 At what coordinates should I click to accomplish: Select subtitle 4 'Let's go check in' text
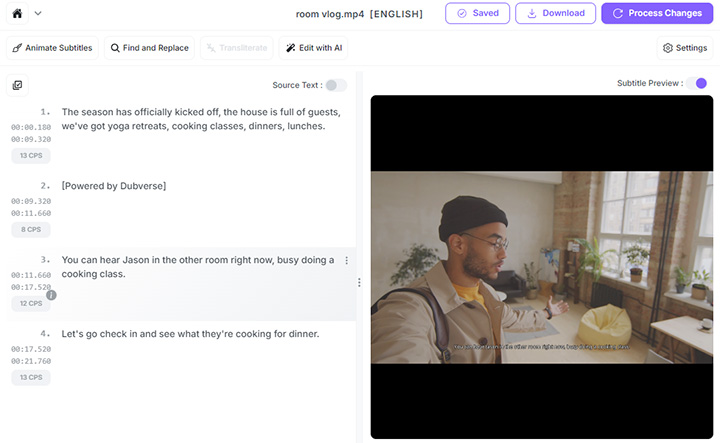coord(190,334)
